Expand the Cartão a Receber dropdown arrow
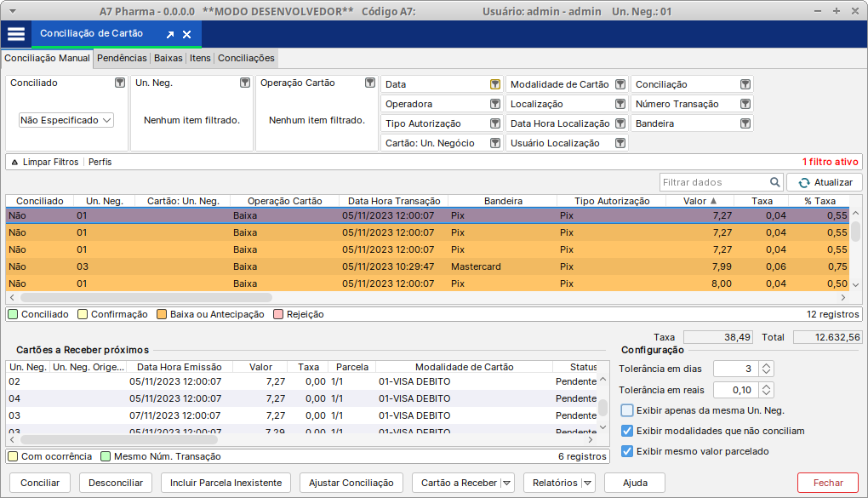The width and height of the screenshot is (868, 498). (x=507, y=483)
